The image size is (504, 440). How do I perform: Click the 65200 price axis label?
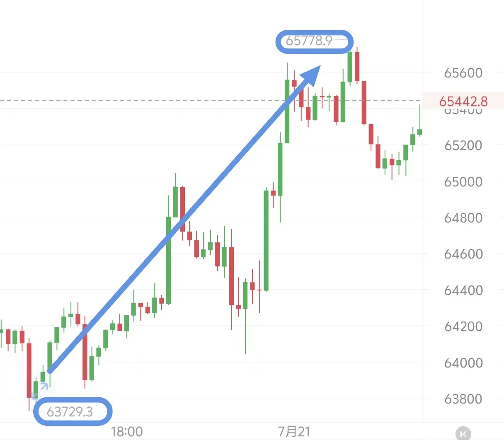pos(463,145)
